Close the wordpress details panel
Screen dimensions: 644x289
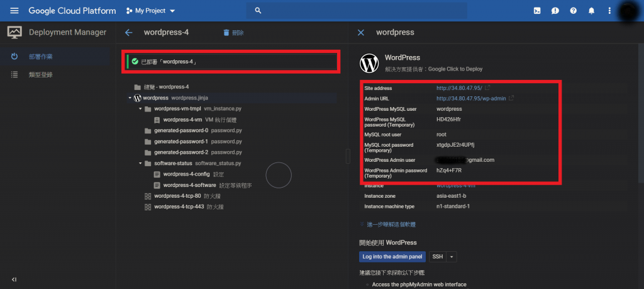pos(360,33)
